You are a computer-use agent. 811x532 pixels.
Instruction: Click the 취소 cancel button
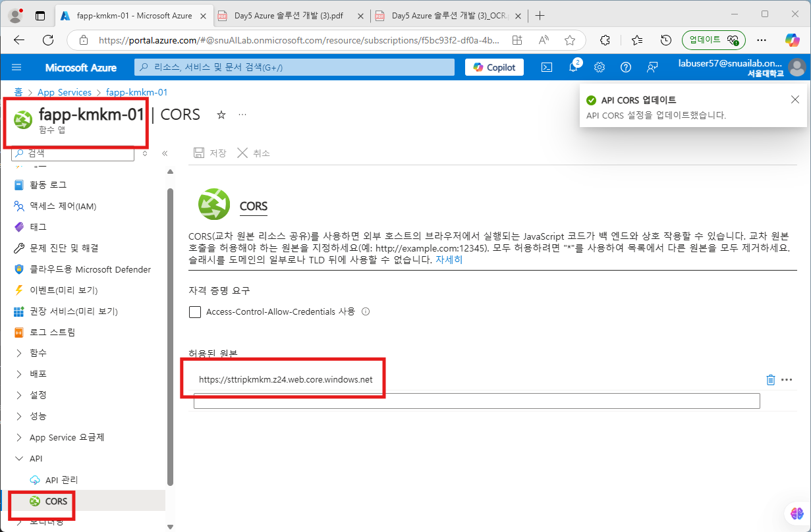(254, 153)
